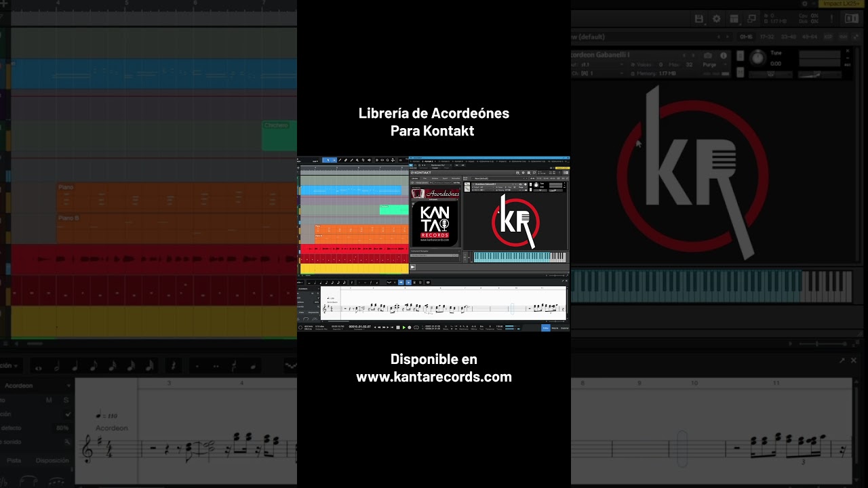Select the sixteenth note value
This screenshot has height=488, width=868.
[x=113, y=366]
